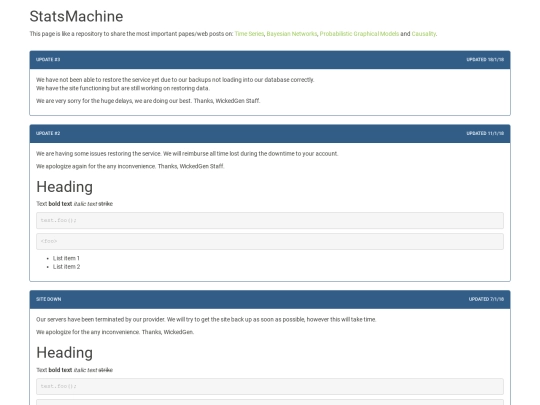The width and height of the screenshot is (540, 405).
Task: Click List item 2
Action: (x=66, y=267)
